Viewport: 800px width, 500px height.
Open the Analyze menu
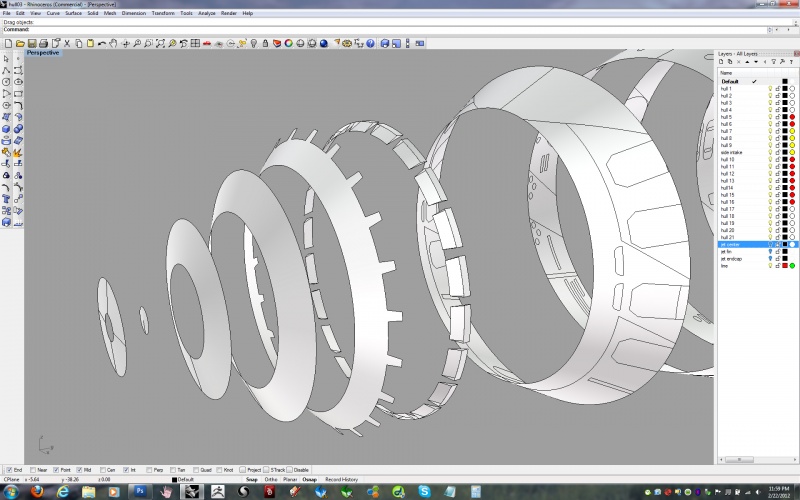(207, 13)
